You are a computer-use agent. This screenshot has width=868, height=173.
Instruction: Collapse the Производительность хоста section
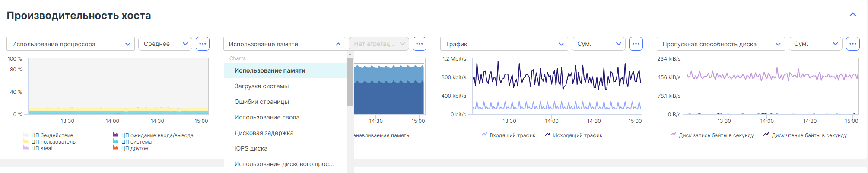tap(853, 15)
